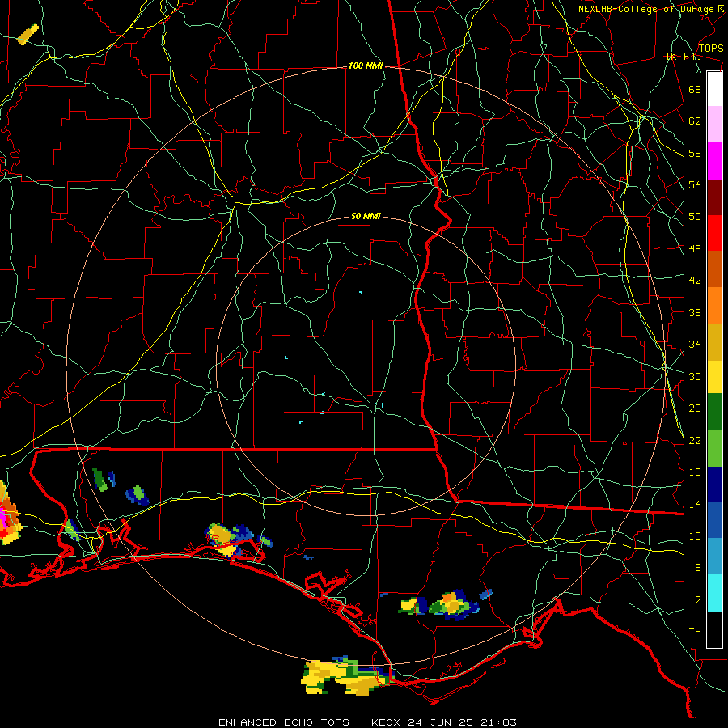Click the legend value 62
This screenshot has width=728, height=728.
tap(695, 121)
